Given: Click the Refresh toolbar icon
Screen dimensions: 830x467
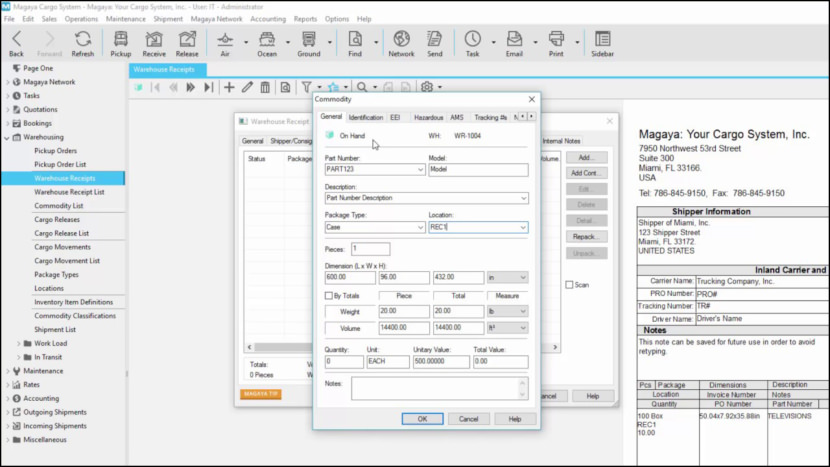Looking at the screenshot, I should (x=83, y=39).
